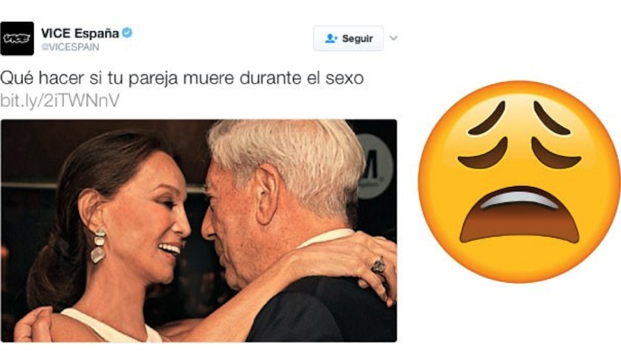Screen dimensions: 621x364
Task: Expand the chevron menu beside Seguir
Action: pos(393,38)
